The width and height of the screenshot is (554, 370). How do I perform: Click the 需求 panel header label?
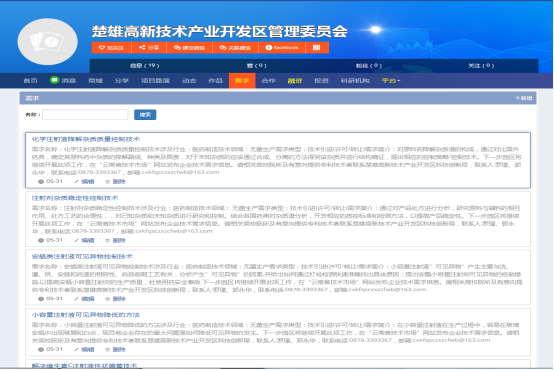[32, 98]
